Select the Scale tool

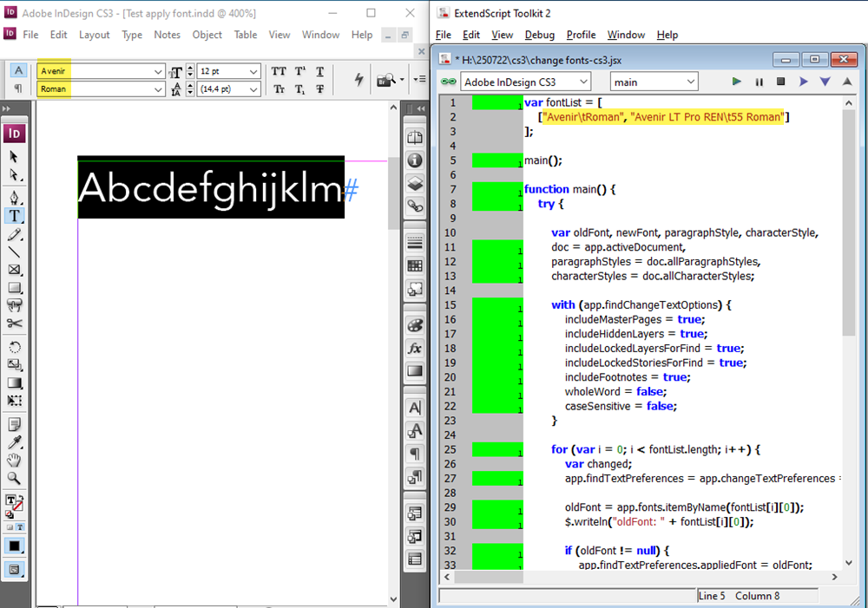(x=14, y=365)
